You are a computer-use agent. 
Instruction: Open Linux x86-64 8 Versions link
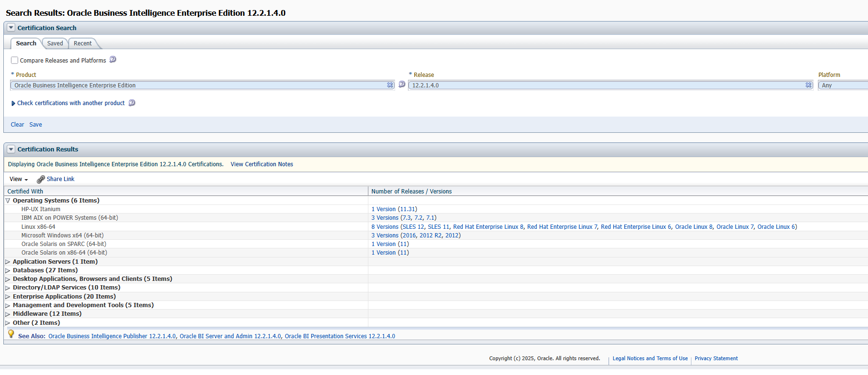click(x=385, y=227)
